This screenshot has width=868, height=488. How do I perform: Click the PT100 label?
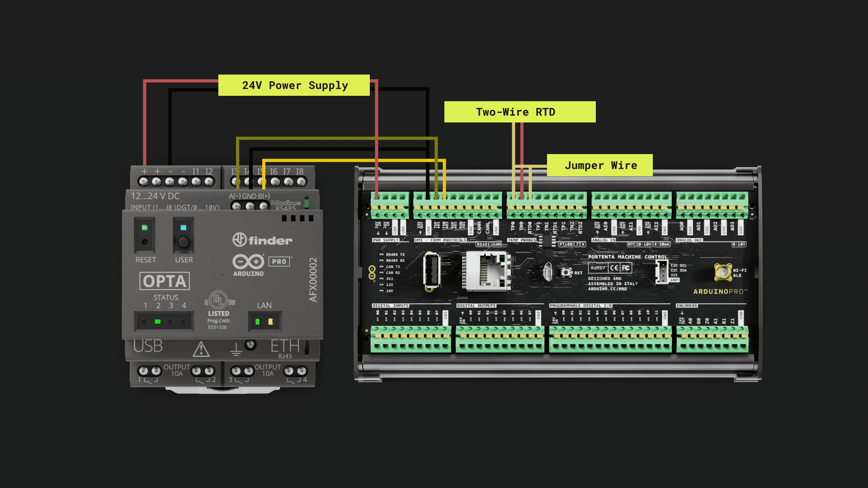pos(566,244)
